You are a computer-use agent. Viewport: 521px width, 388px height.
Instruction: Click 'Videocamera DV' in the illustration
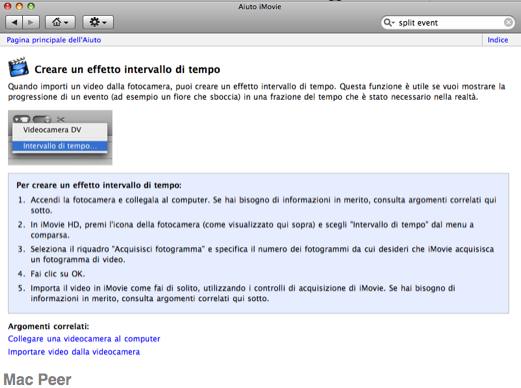(52, 130)
